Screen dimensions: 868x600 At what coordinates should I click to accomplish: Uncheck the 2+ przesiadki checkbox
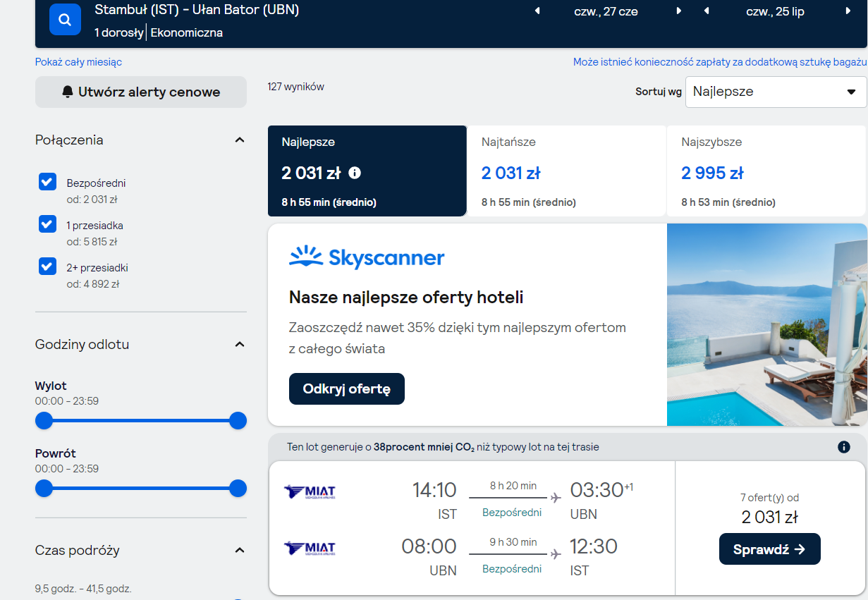(47, 267)
